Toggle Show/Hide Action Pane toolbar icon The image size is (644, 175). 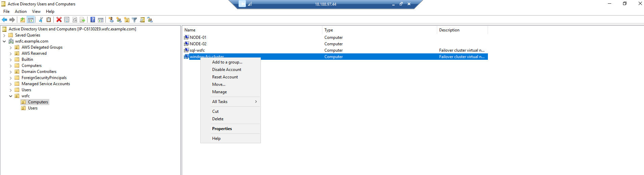point(101,20)
